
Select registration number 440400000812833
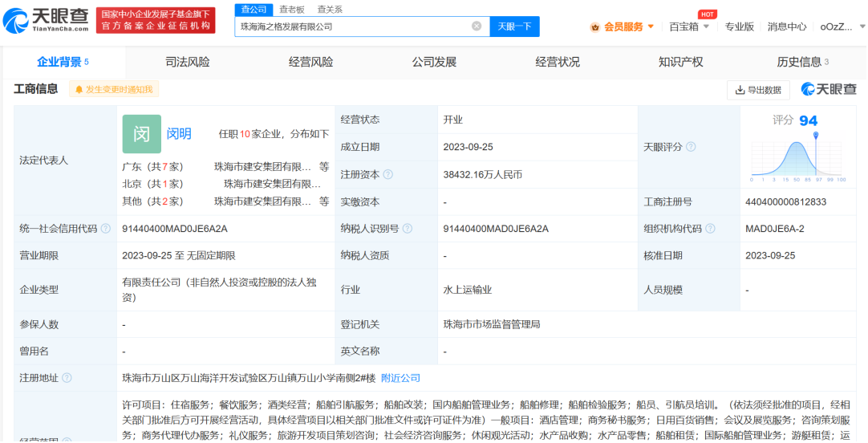[785, 202]
